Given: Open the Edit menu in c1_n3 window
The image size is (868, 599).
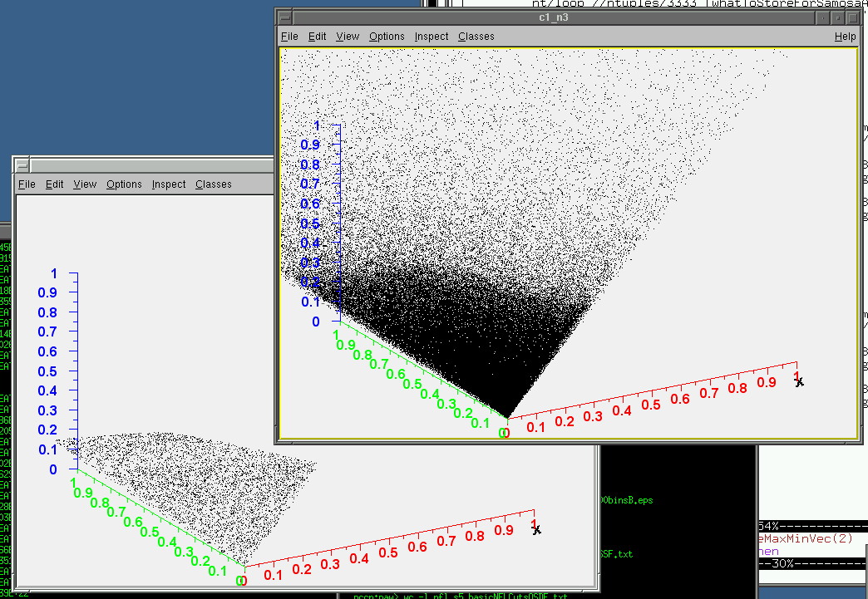Looking at the screenshot, I should click(x=317, y=37).
